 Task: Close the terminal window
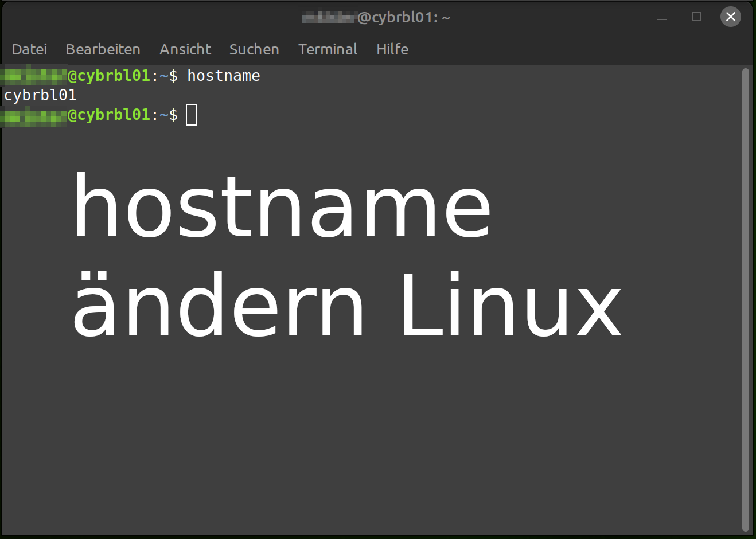point(730,17)
